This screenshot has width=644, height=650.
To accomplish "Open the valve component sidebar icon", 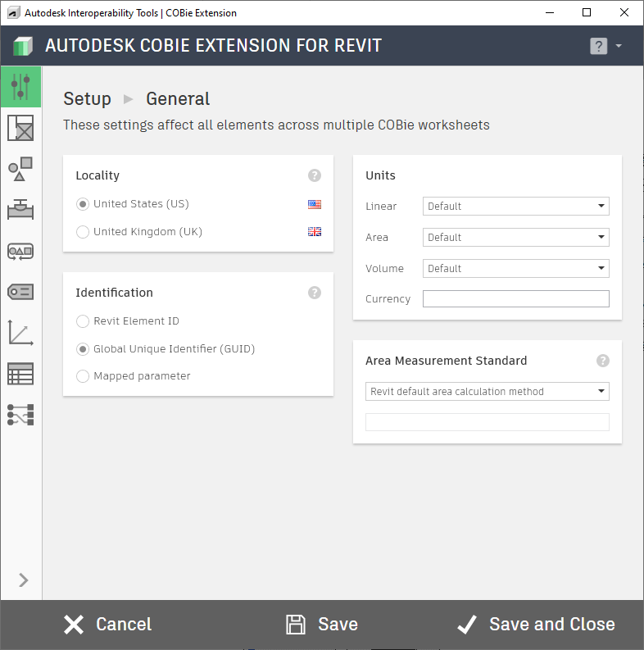I will tap(20, 209).
